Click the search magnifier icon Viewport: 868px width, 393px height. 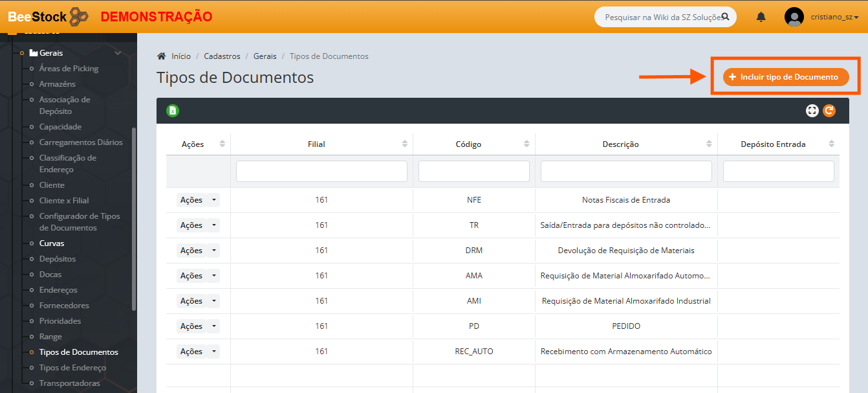[x=725, y=17]
